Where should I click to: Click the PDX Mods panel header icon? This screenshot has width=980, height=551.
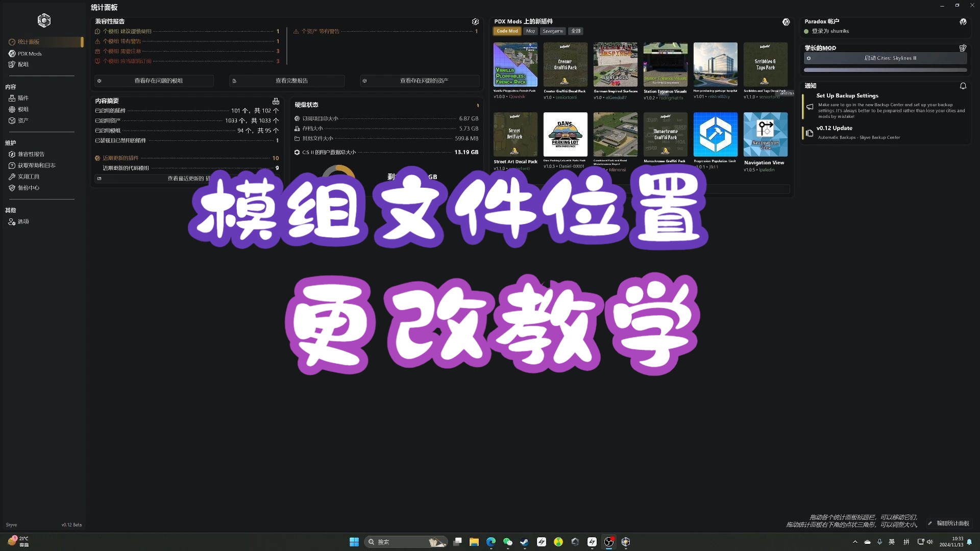(786, 21)
